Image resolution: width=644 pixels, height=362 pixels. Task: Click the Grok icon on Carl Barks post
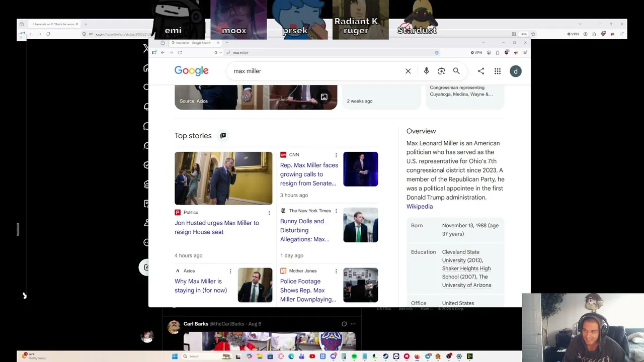tap(344, 324)
